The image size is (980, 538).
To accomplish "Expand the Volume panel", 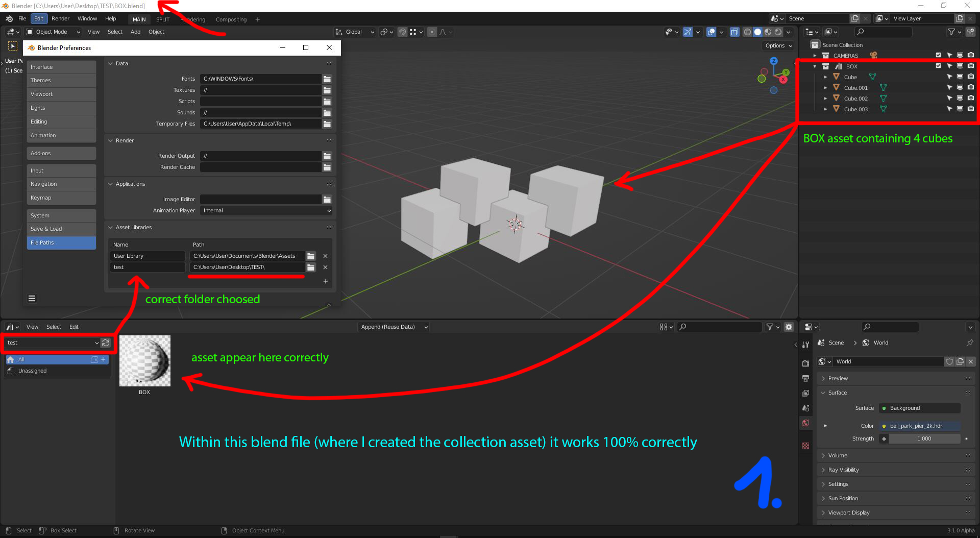I will point(896,456).
